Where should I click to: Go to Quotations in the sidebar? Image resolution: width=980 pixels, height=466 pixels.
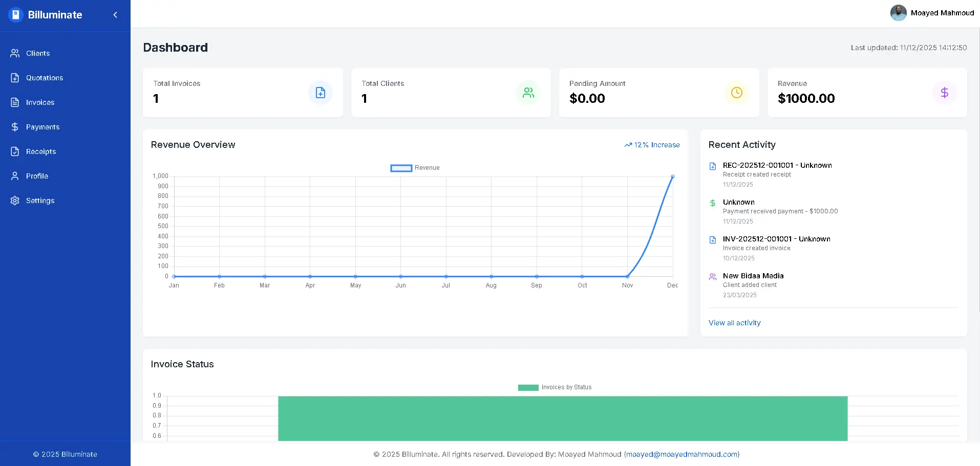pos(45,78)
